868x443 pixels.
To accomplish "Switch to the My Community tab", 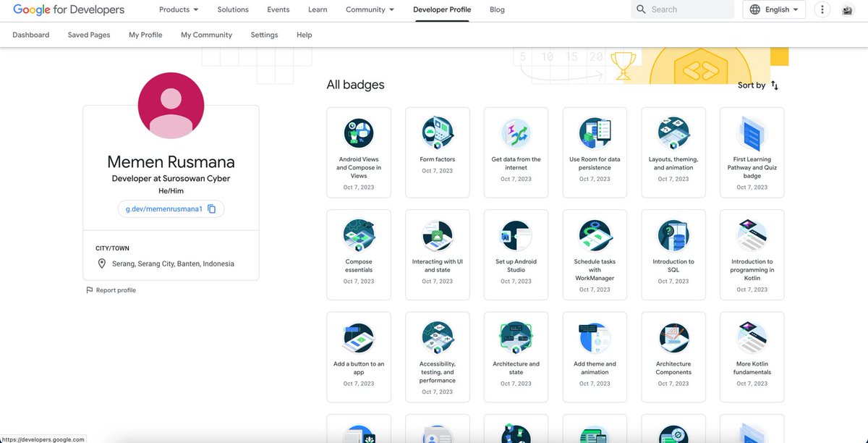I will [207, 35].
